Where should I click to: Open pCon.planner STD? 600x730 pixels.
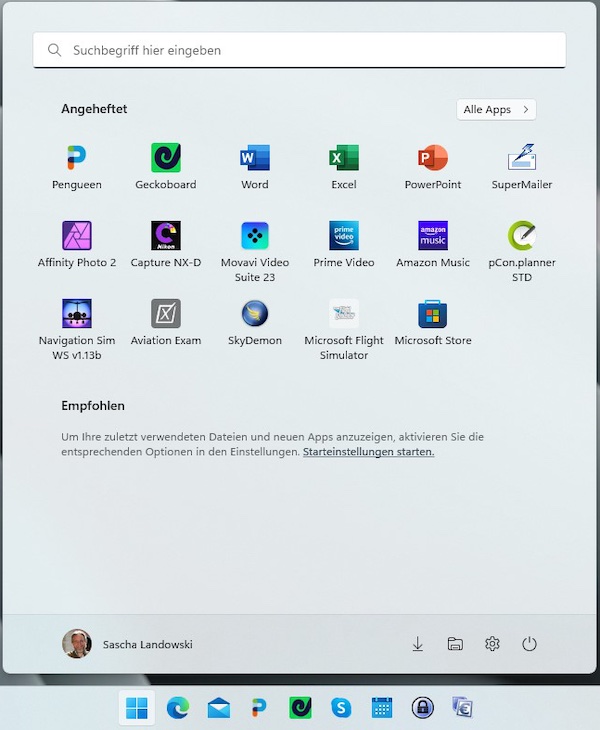(x=522, y=252)
